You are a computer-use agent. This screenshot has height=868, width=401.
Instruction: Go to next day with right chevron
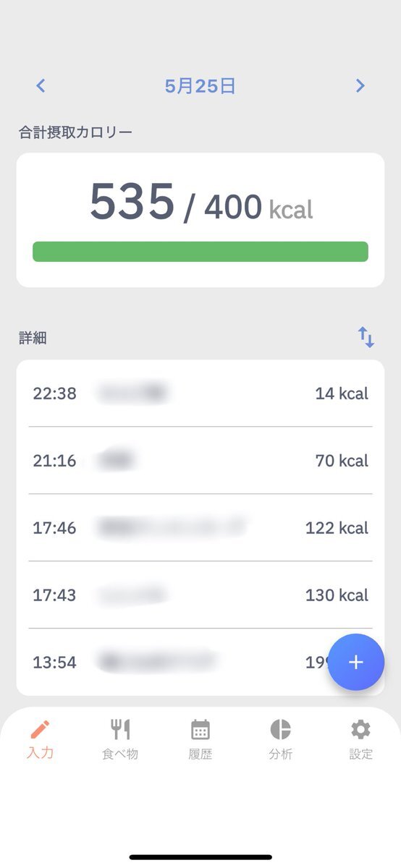tap(360, 86)
